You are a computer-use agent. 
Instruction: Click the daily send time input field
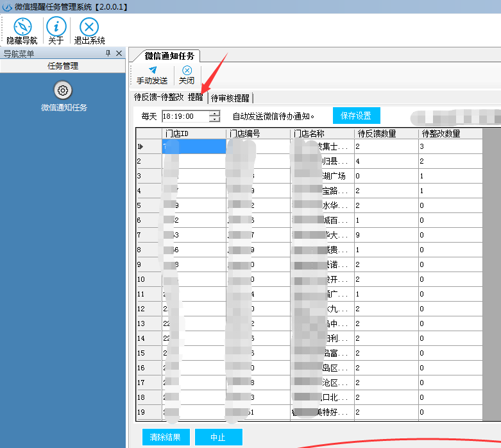[x=185, y=116]
